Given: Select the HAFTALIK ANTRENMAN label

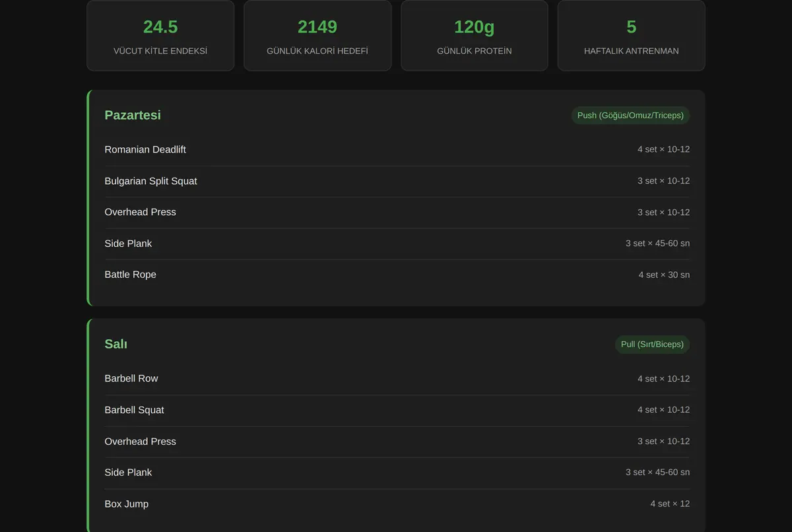Looking at the screenshot, I should (632, 51).
